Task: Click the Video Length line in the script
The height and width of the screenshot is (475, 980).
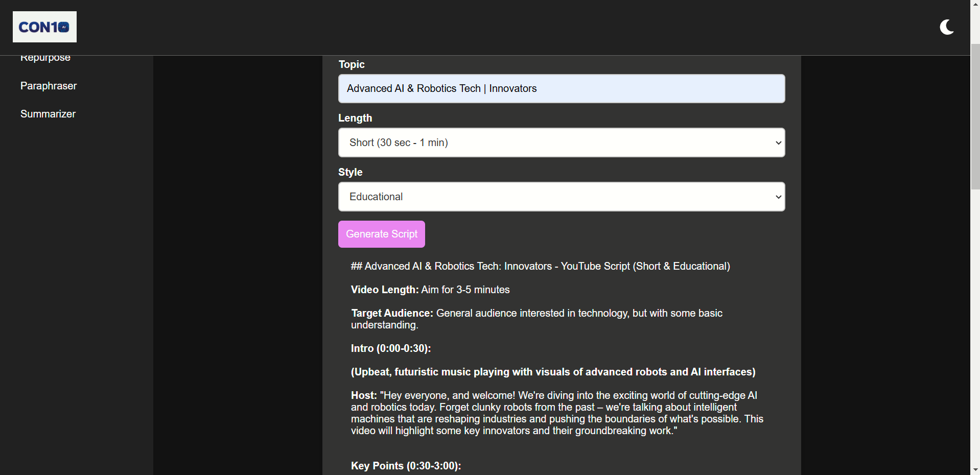Action: (x=430, y=290)
